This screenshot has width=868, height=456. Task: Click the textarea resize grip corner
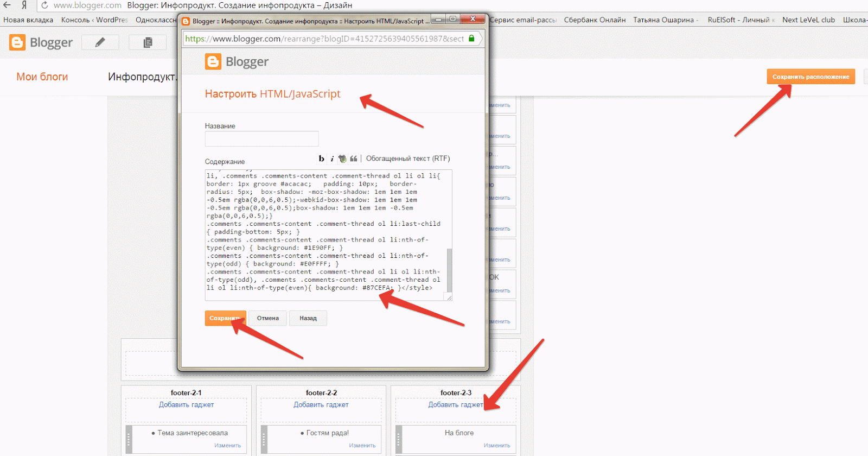[449, 297]
